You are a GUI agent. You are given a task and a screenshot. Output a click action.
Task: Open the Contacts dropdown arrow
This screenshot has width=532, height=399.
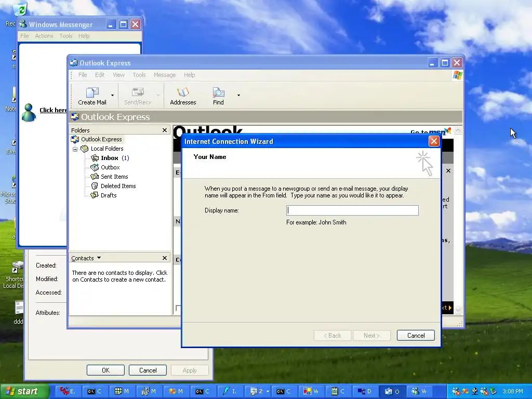click(99, 258)
